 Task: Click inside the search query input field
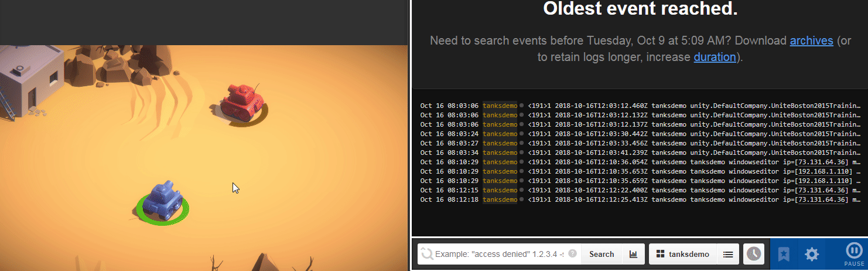tap(500, 254)
